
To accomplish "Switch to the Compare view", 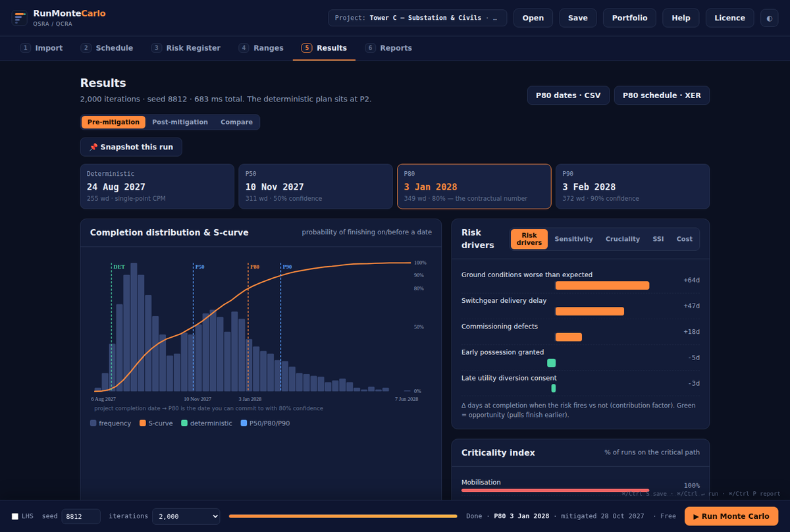I will point(236,122).
